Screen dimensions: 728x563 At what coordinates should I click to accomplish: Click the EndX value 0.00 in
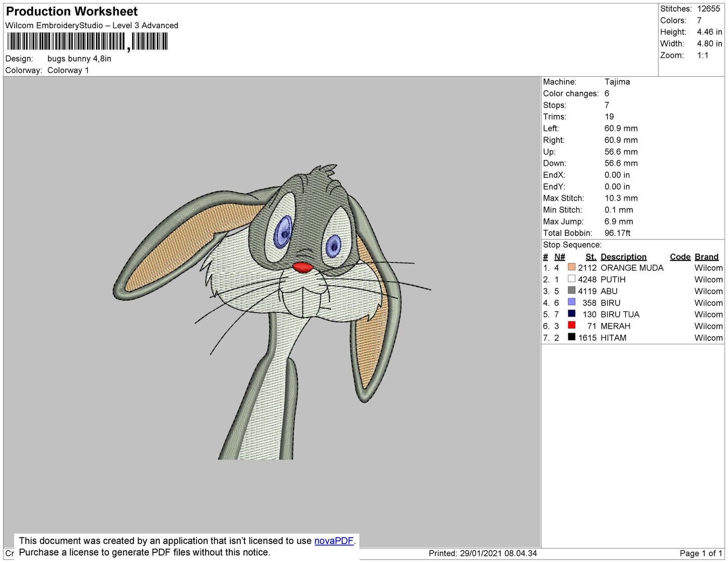617,175
